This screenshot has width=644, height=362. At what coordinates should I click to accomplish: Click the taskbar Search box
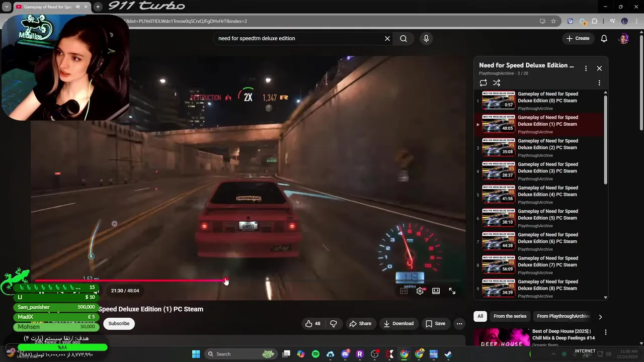pos(241,354)
